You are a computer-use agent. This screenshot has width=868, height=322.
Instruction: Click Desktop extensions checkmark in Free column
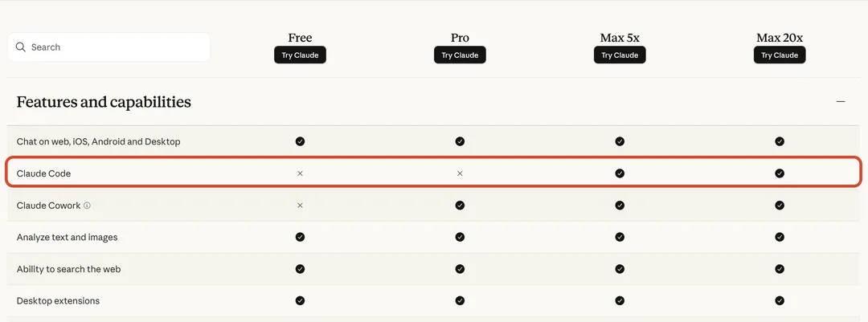point(300,301)
